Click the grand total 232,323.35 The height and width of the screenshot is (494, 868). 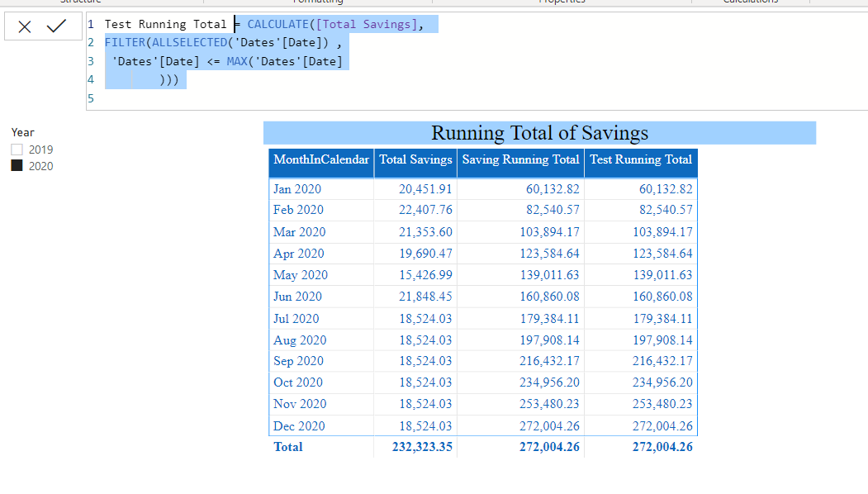pos(422,447)
